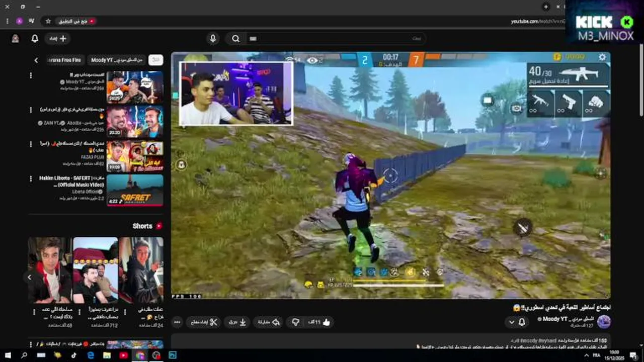Image resolution: width=644 pixels, height=362 pixels.
Task: Open the 24:25 Moody YT video thumbnail
Action: 135,87
